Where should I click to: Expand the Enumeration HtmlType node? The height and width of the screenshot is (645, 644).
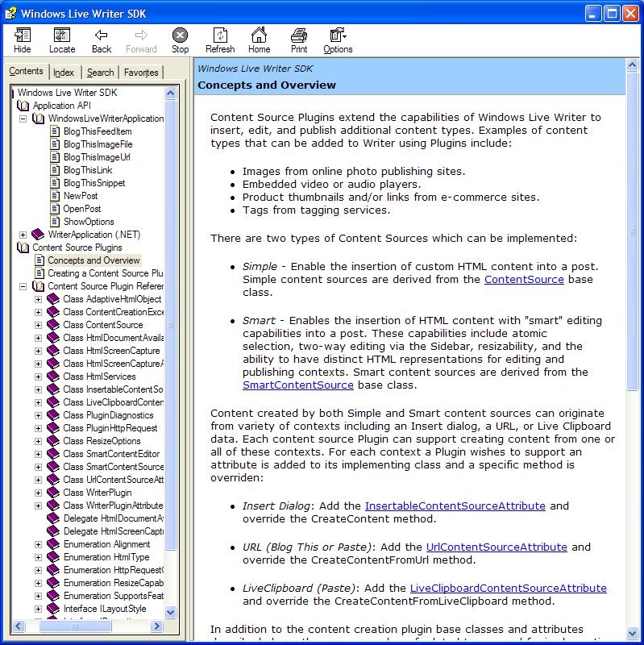38,557
